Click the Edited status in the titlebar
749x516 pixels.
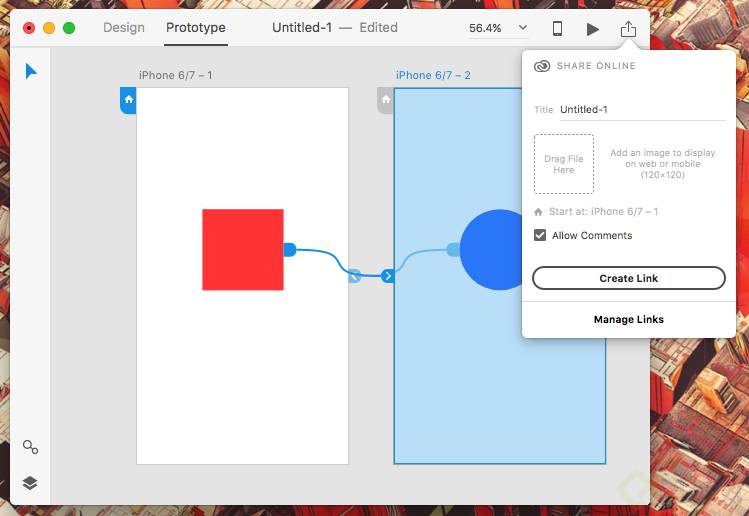coord(378,28)
